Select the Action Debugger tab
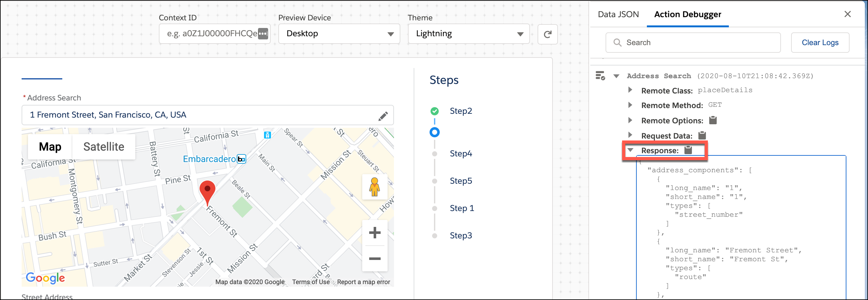868x300 pixels. pyautogui.click(x=688, y=14)
